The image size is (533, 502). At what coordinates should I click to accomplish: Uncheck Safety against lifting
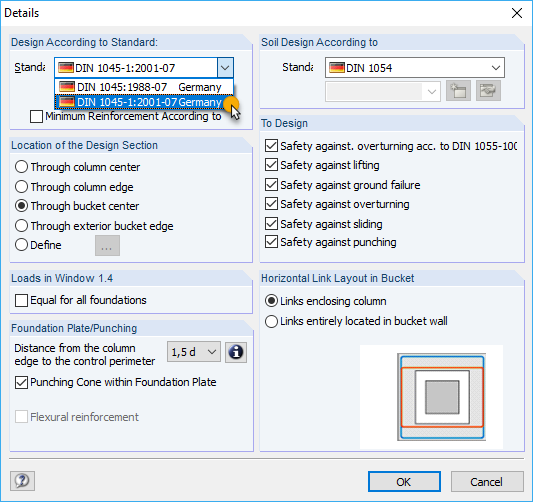[x=271, y=165]
